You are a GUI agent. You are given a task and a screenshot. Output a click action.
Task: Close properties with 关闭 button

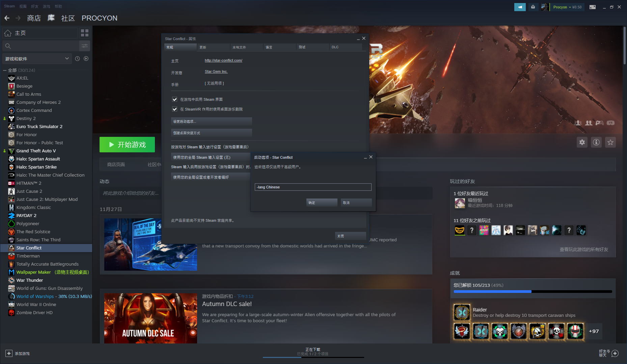pyautogui.click(x=350, y=236)
